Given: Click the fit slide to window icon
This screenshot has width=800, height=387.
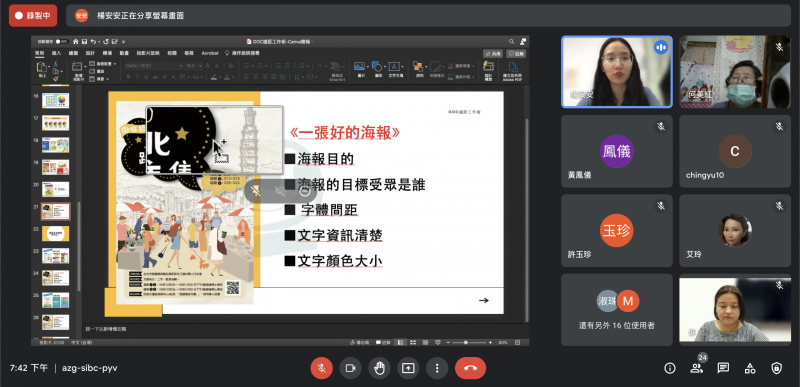Looking at the screenshot, I should click(517, 343).
